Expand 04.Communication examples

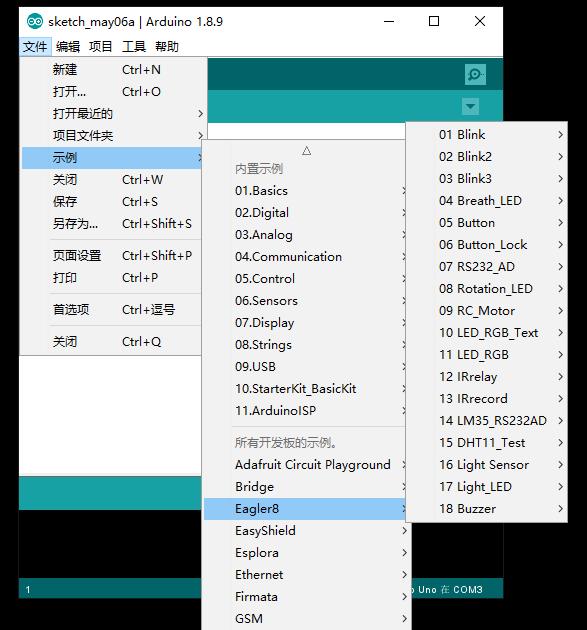(x=305, y=257)
